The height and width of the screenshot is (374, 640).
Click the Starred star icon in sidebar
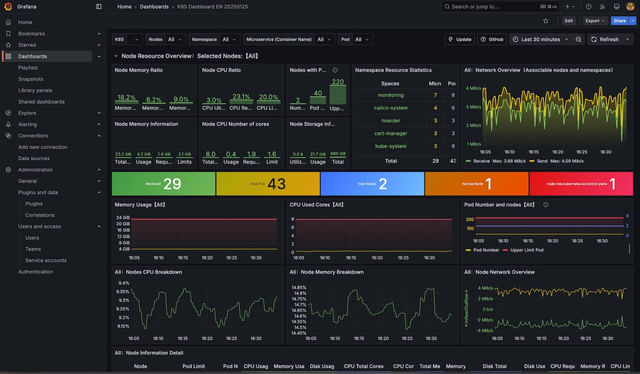(8, 45)
